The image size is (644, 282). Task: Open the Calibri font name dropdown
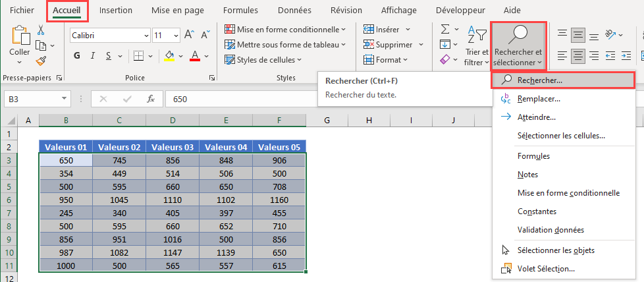tap(147, 36)
